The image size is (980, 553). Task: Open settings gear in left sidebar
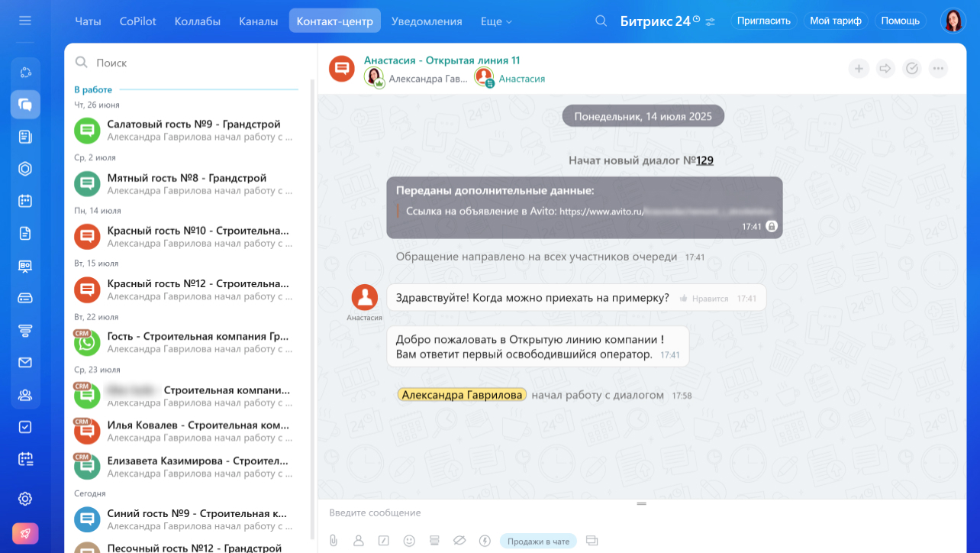click(x=25, y=499)
